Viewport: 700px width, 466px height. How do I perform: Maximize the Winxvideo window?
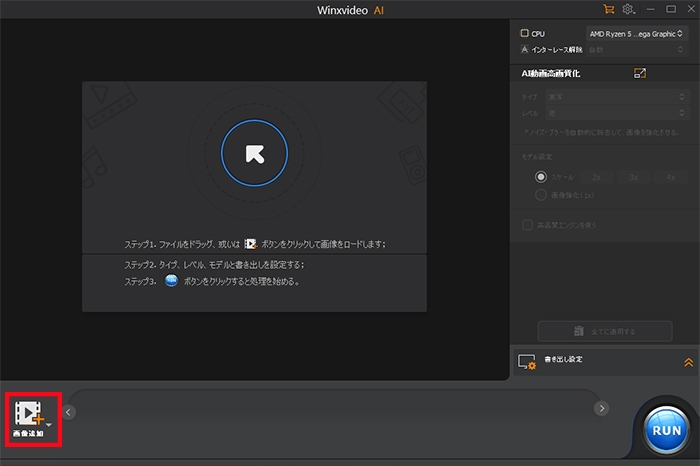click(671, 9)
